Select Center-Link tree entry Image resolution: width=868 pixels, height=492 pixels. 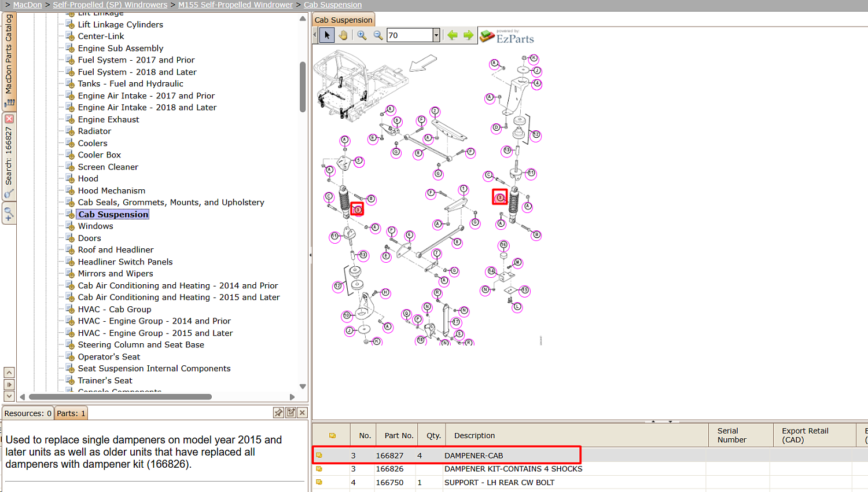[101, 36]
